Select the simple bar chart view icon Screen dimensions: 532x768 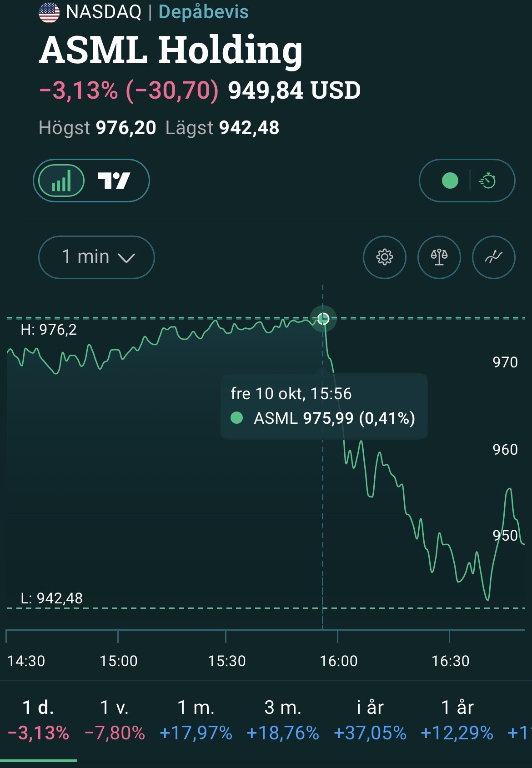tap(61, 181)
